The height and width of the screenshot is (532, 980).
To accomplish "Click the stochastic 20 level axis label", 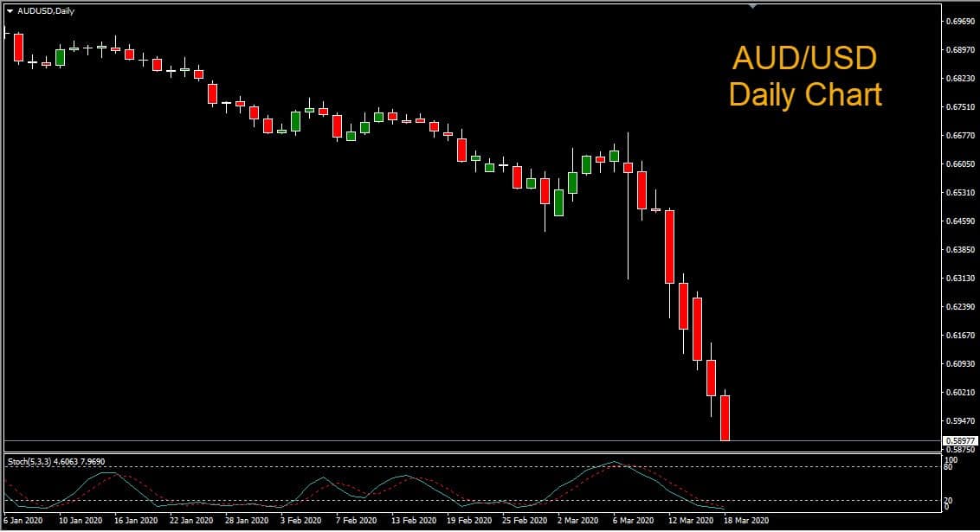I will pyautogui.click(x=950, y=500).
